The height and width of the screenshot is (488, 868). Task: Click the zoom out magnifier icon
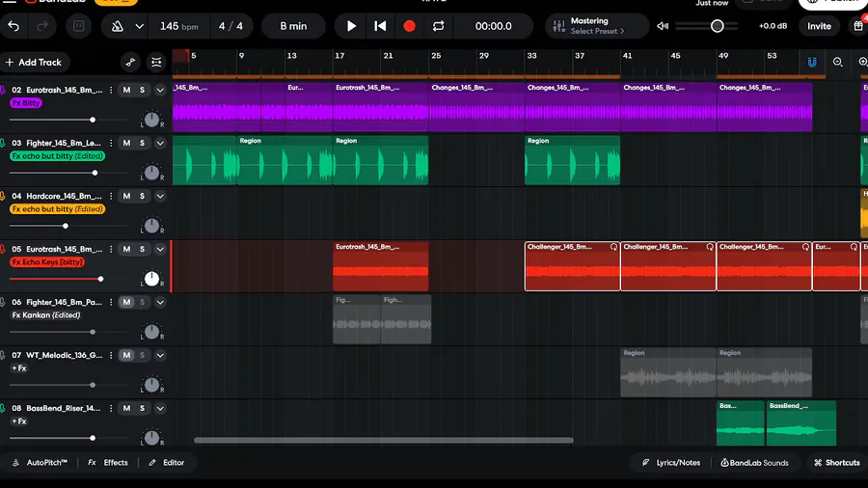[838, 62]
